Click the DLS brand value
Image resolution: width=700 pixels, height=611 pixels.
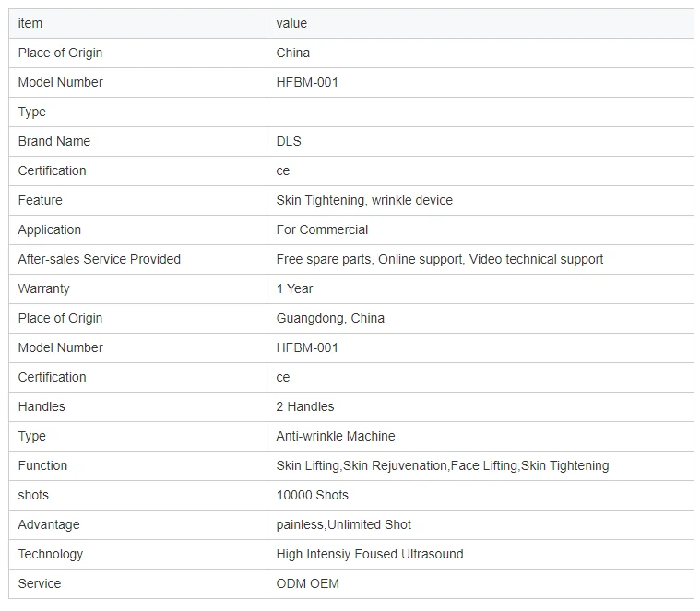289,141
